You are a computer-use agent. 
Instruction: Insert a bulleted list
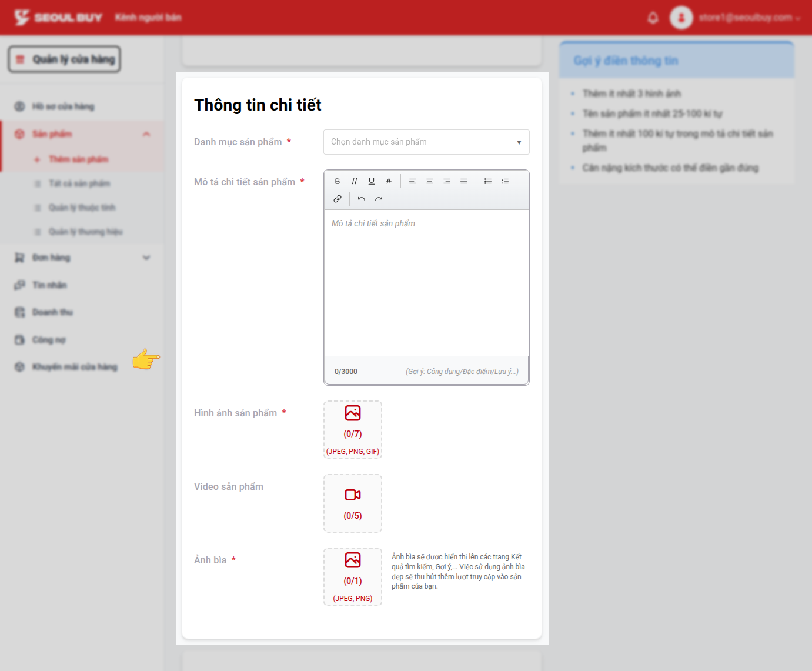pos(488,181)
